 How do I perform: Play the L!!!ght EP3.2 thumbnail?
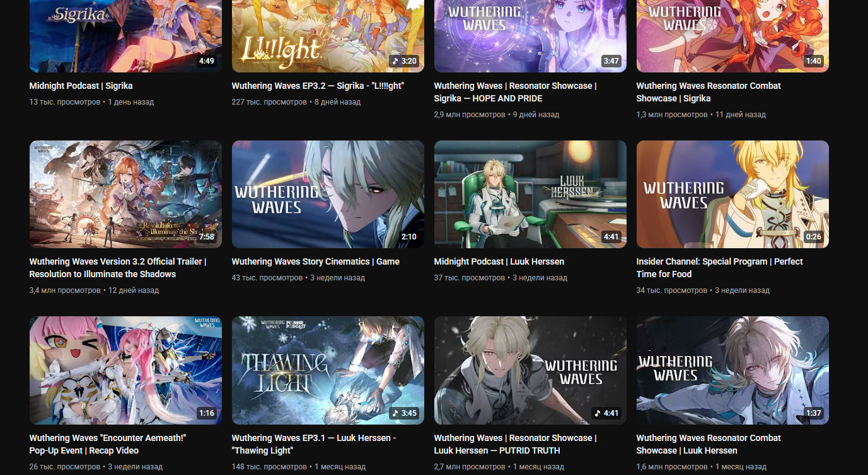[328, 36]
